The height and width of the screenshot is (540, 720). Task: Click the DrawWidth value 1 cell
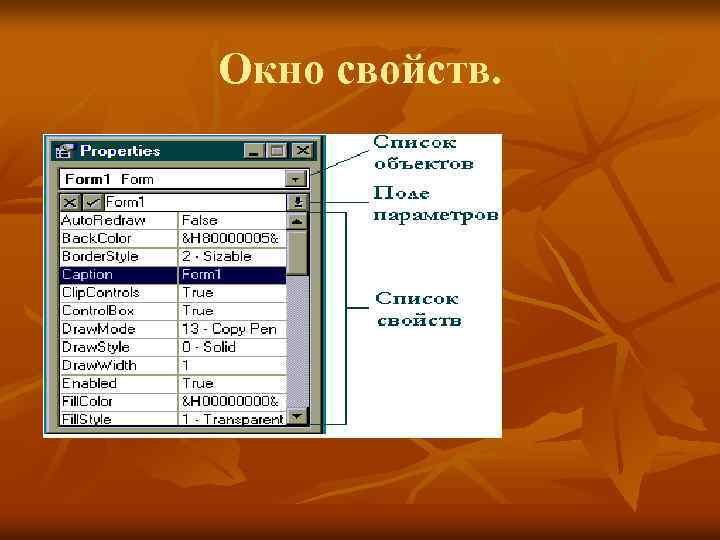point(232,366)
